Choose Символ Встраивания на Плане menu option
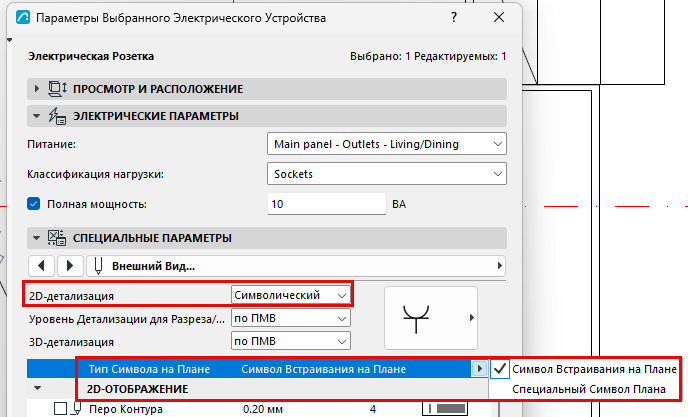 (x=594, y=369)
